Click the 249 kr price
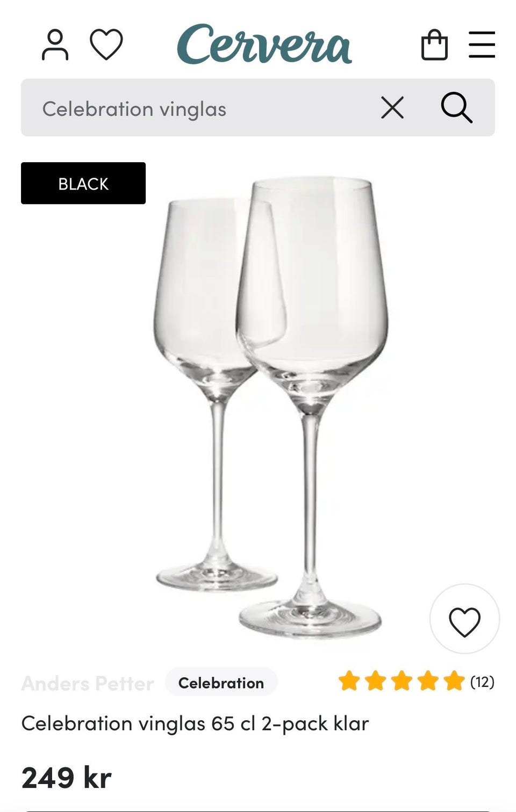The image size is (516, 812). (67, 777)
